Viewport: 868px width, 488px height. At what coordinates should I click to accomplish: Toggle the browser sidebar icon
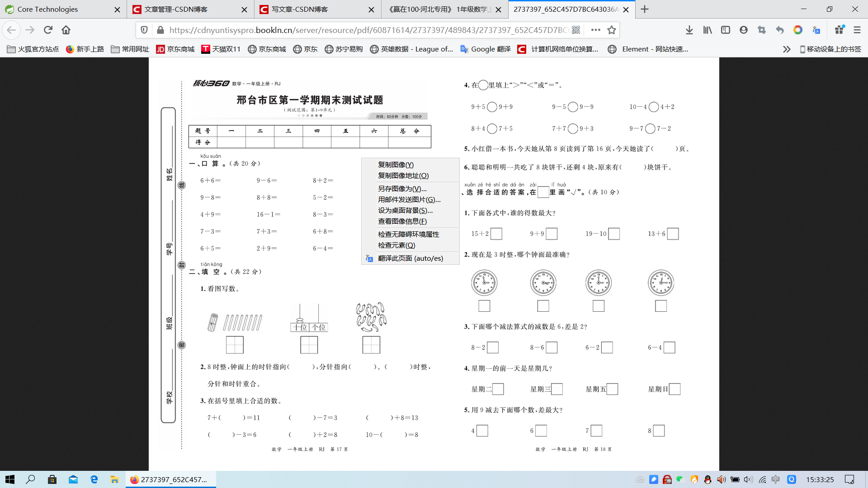(726, 30)
